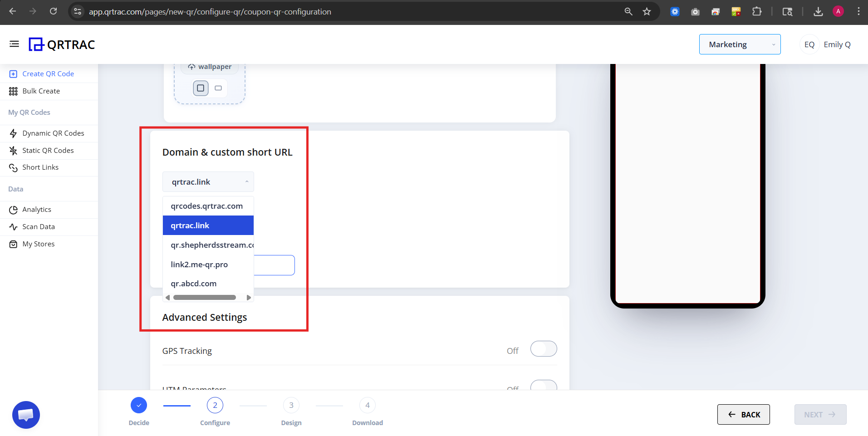
Task: Open the Marketing workspace dropdown
Action: coord(740,44)
